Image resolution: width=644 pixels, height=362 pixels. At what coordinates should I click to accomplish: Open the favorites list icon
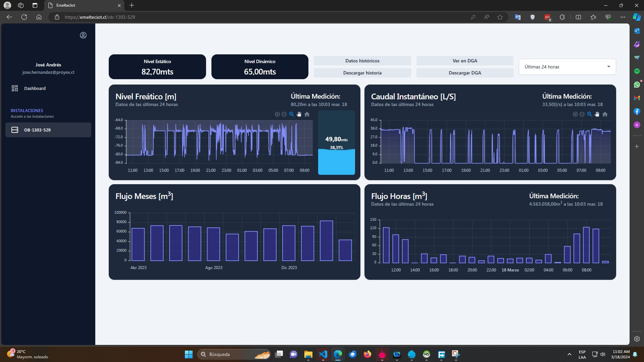pyautogui.click(x=593, y=17)
